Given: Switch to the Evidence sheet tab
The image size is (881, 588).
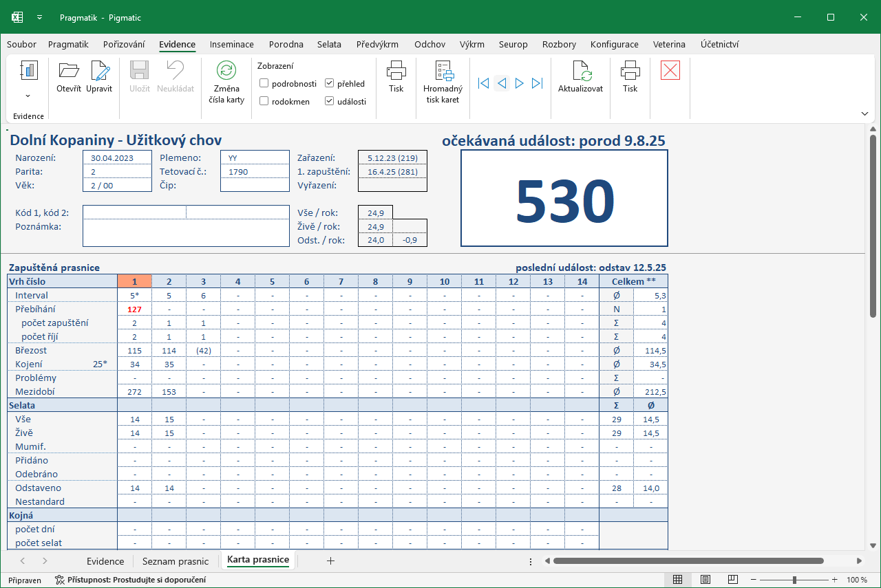Looking at the screenshot, I should point(105,561).
